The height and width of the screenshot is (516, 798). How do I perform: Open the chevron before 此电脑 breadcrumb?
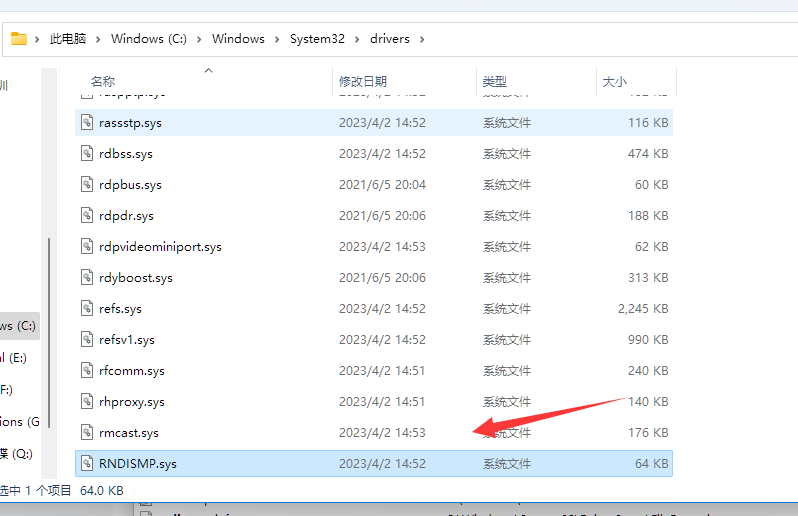click(x=37, y=39)
